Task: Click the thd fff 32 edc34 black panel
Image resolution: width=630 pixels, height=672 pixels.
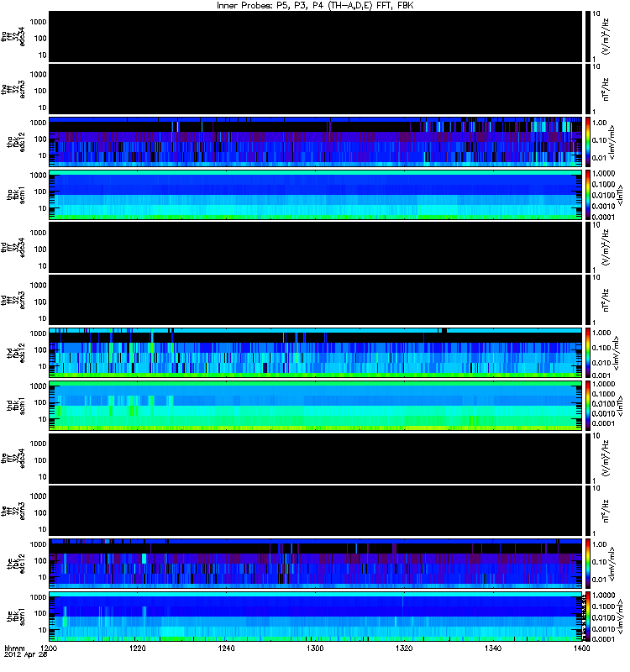Action: tap(316, 247)
